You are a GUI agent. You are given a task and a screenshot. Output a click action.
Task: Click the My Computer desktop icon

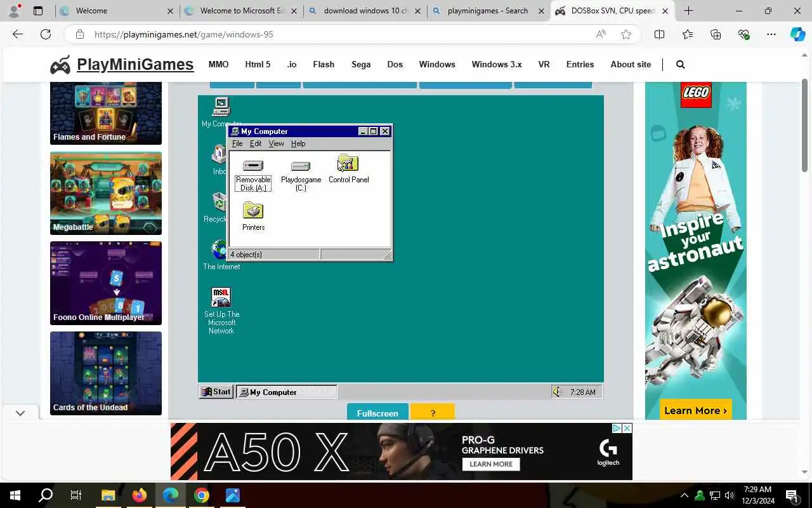[x=221, y=112]
